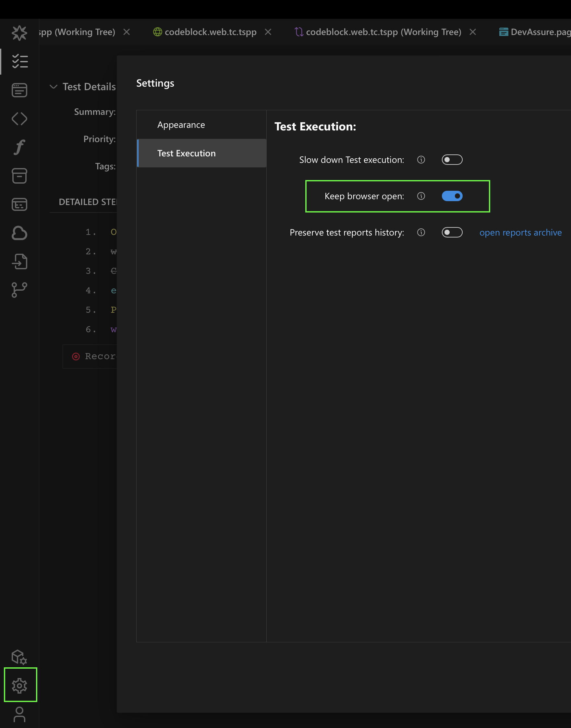Open the cloud icon in sidebar
Screen dimensions: 571x728
click(x=19, y=233)
